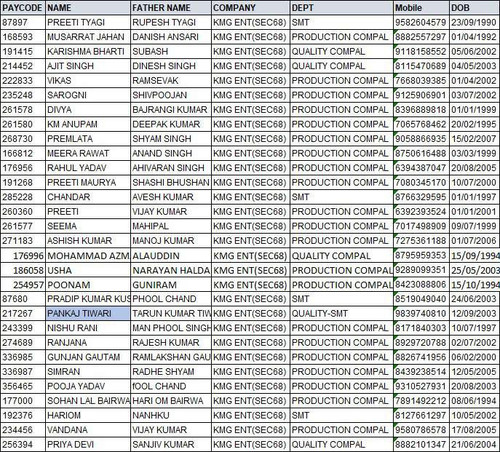Select DOB cell 20/02/1995
500x452 pixels.
[x=475, y=124]
